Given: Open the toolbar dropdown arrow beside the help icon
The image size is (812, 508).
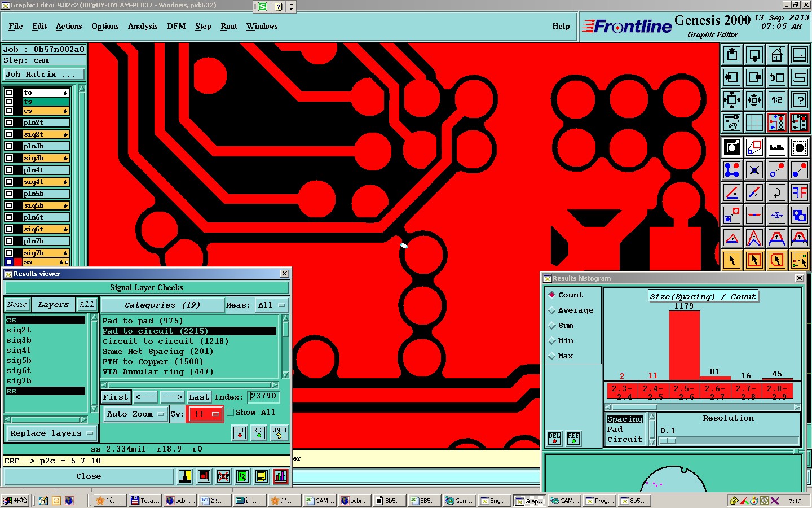Looking at the screenshot, I should (x=291, y=7).
